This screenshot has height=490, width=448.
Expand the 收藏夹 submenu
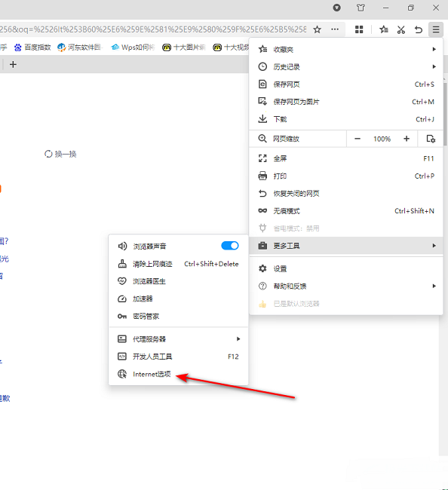click(x=346, y=49)
